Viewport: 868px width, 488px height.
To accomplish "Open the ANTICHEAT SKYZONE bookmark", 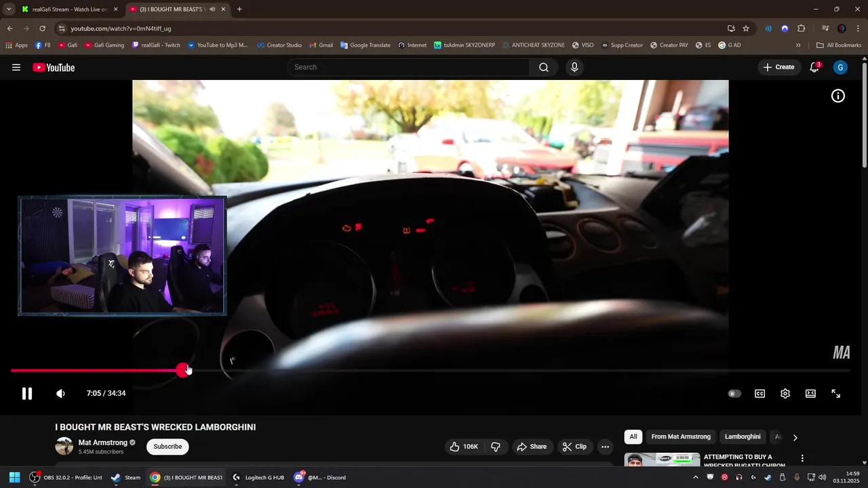I will [x=534, y=45].
